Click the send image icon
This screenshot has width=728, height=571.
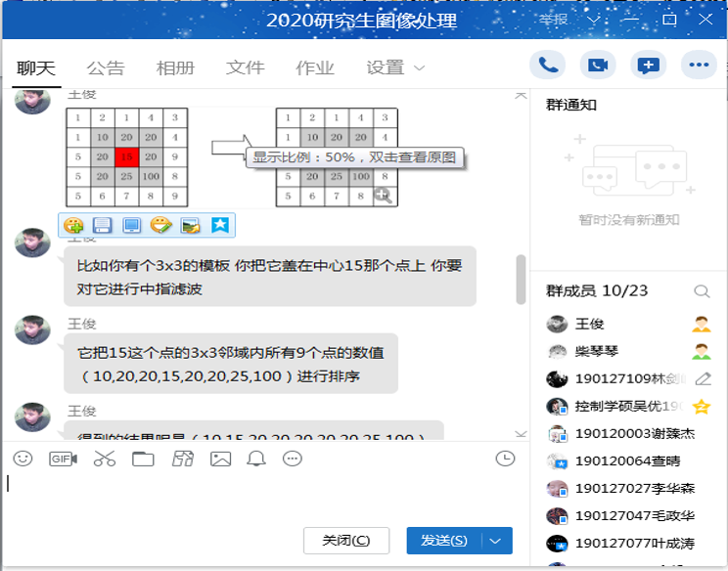(220, 459)
